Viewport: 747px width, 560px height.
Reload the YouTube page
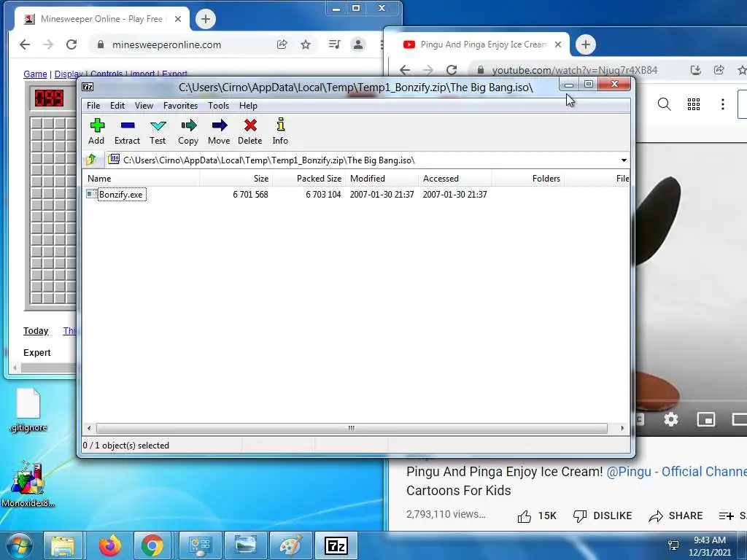click(x=452, y=71)
